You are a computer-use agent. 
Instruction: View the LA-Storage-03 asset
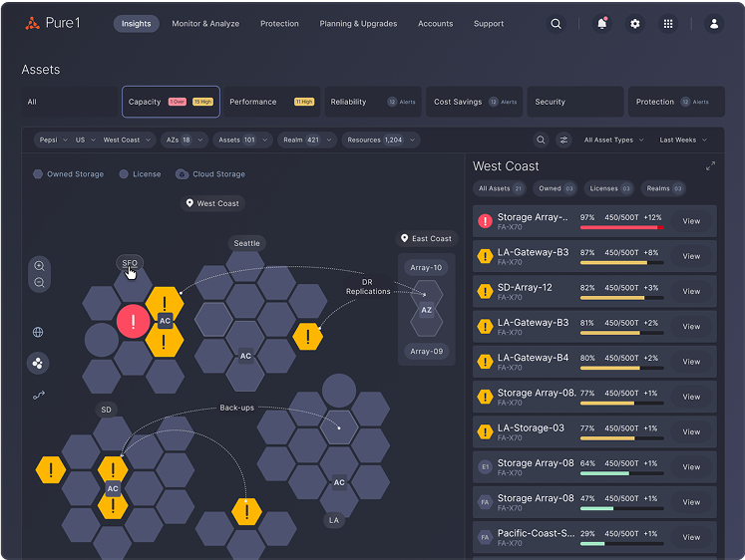tap(691, 431)
